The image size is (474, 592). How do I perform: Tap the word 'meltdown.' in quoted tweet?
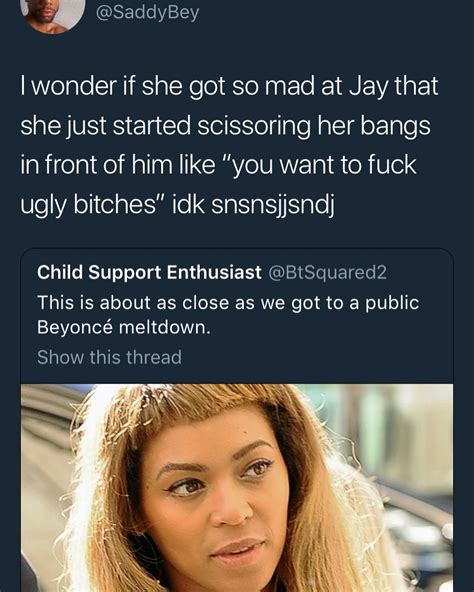point(165,327)
